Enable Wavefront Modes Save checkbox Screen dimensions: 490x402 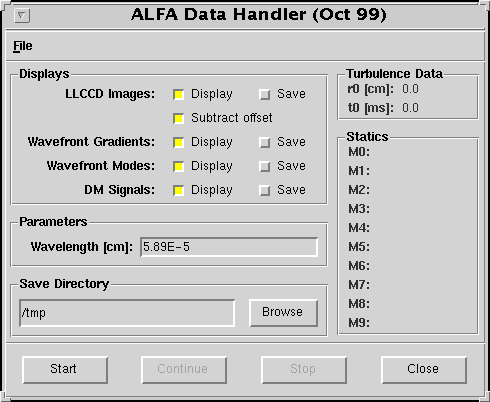tap(265, 167)
